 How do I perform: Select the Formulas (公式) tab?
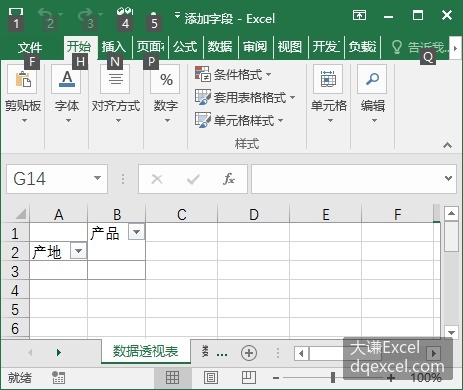click(185, 47)
